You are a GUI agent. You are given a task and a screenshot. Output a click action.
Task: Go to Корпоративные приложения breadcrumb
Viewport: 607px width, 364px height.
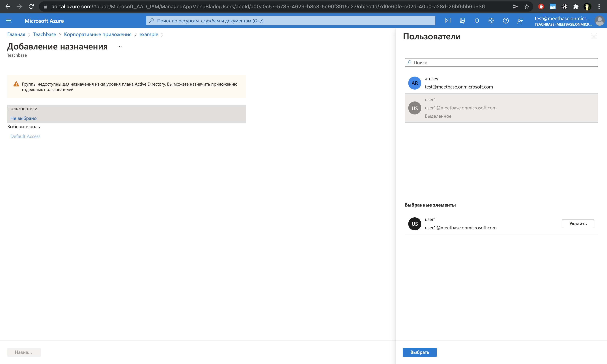tap(98, 34)
